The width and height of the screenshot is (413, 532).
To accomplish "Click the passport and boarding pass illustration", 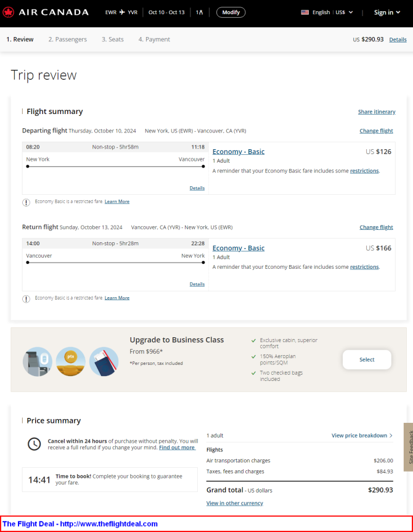I will [104, 361].
